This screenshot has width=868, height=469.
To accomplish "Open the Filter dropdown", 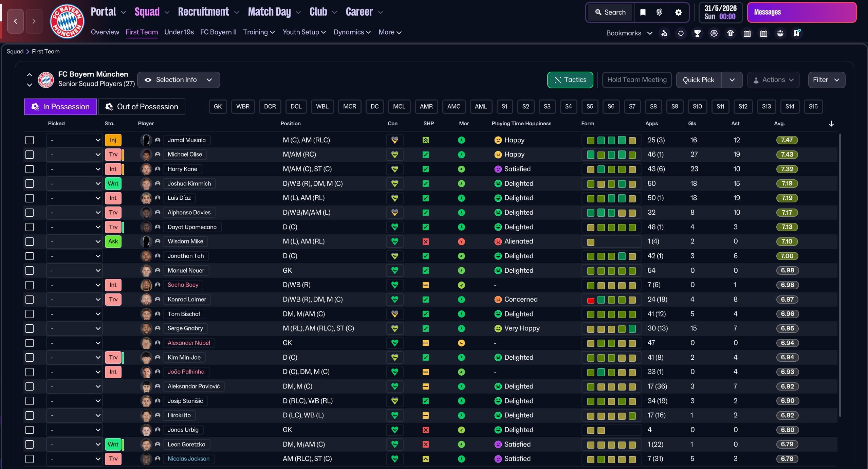I will coord(826,80).
